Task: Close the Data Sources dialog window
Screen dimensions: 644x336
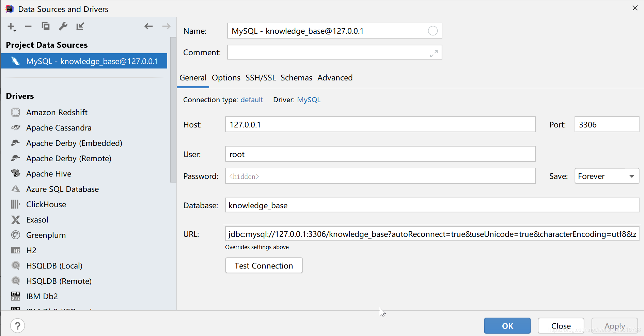Action: tap(635, 8)
